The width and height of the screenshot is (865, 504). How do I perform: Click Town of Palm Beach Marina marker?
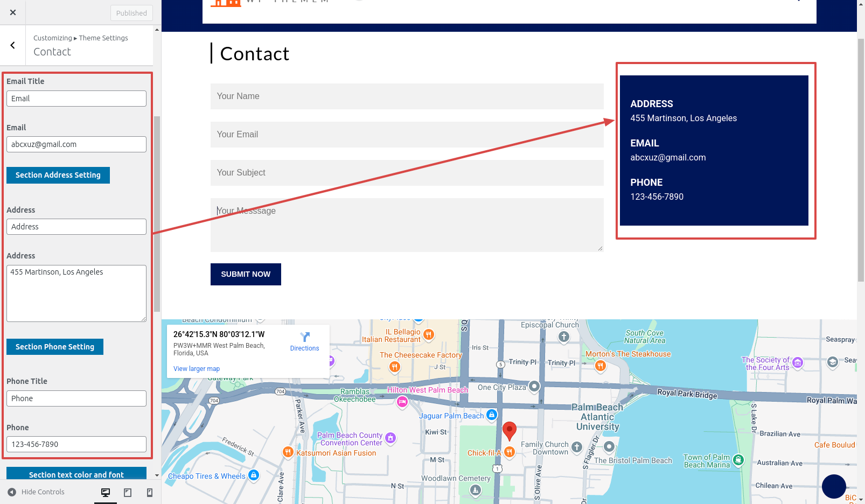pos(738,460)
